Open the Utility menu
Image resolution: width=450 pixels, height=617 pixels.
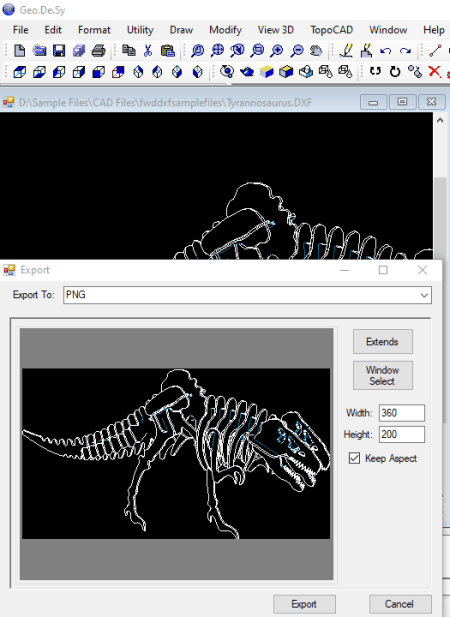(140, 30)
